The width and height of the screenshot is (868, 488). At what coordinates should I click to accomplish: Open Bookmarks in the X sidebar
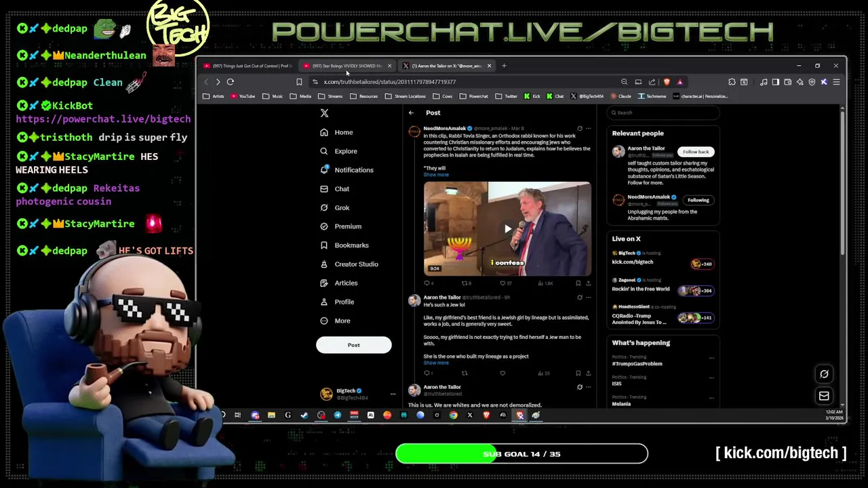(344, 245)
